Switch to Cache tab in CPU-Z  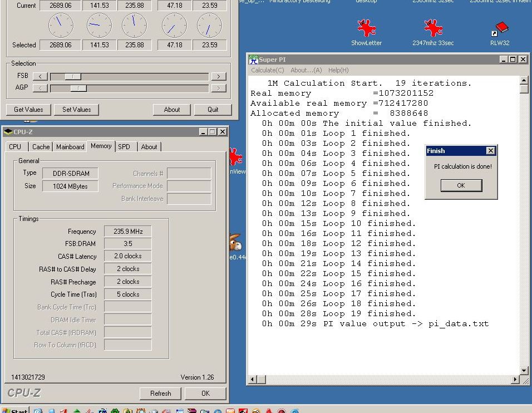(41, 146)
